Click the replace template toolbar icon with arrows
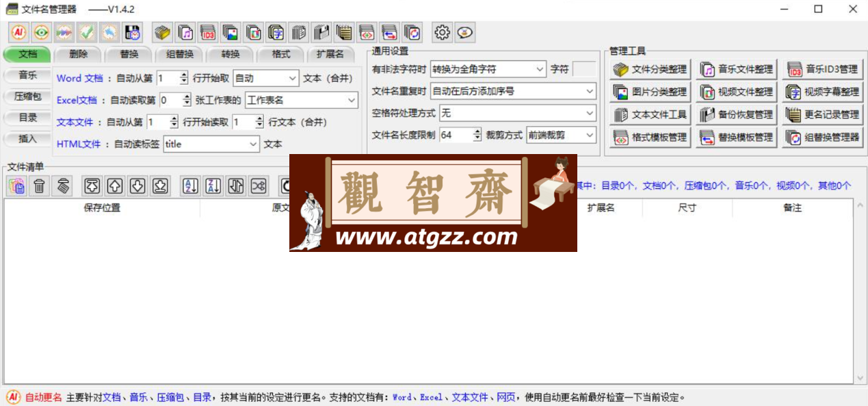Image resolution: width=868 pixels, height=406 pixels. click(389, 32)
